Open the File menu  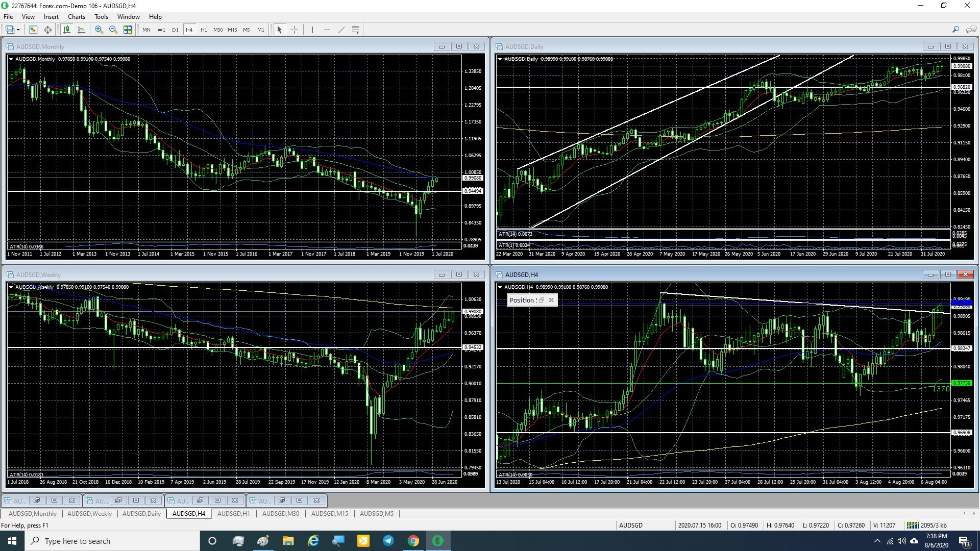point(8,17)
